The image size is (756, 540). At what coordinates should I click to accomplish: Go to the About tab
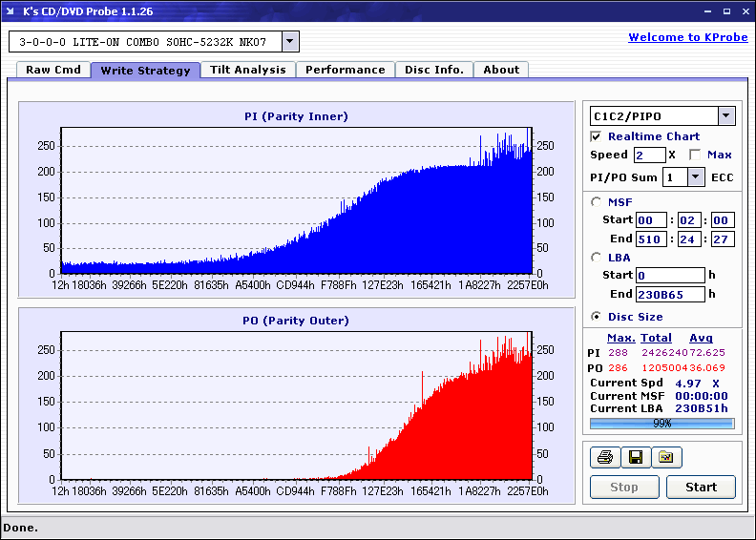[501, 70]
